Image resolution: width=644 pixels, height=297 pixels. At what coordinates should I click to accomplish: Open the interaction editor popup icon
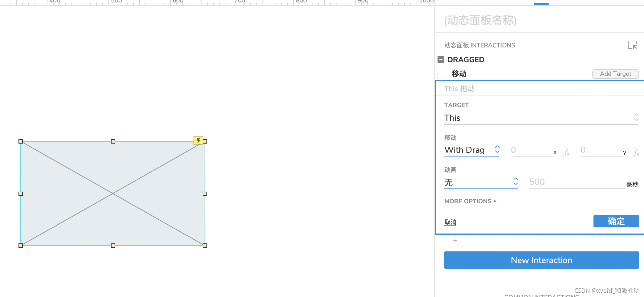tap(632, 45)
